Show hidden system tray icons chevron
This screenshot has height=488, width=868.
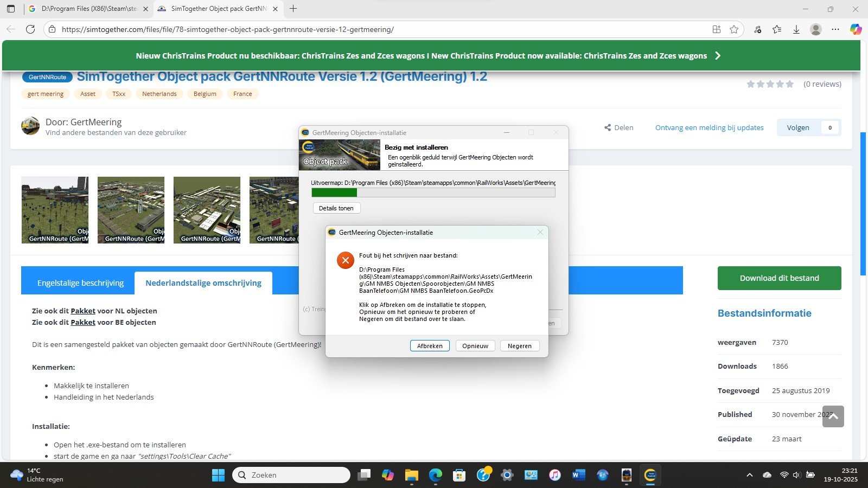(x=750, y=476)
